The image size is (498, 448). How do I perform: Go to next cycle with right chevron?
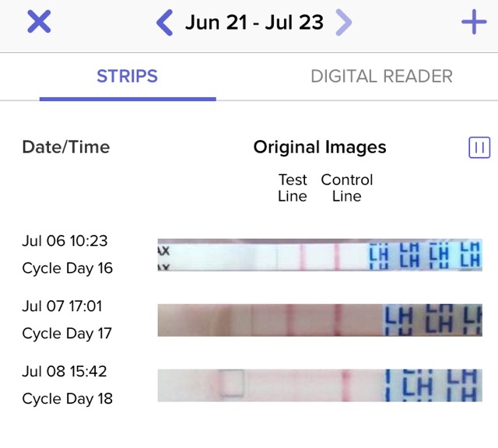coord(344,23)
